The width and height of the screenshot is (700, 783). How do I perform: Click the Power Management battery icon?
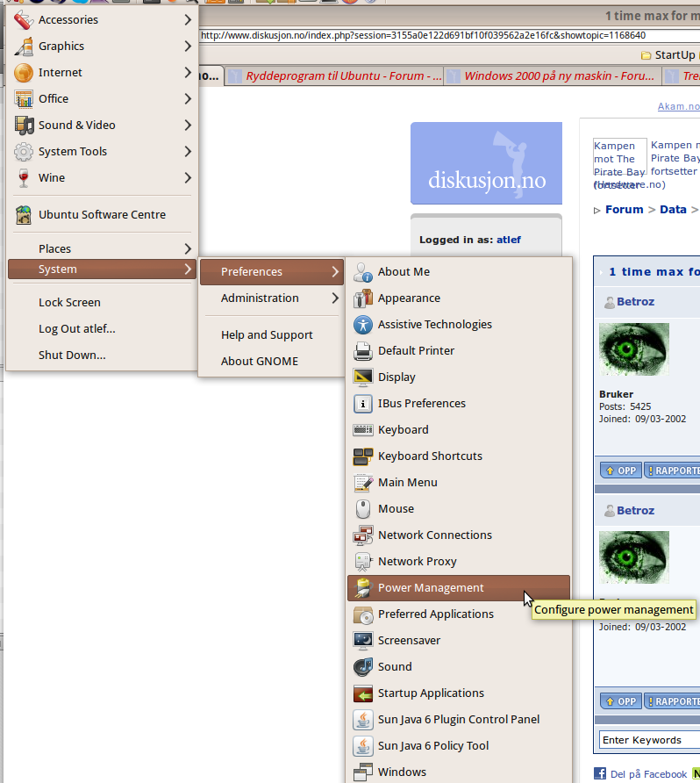[363, 588]
